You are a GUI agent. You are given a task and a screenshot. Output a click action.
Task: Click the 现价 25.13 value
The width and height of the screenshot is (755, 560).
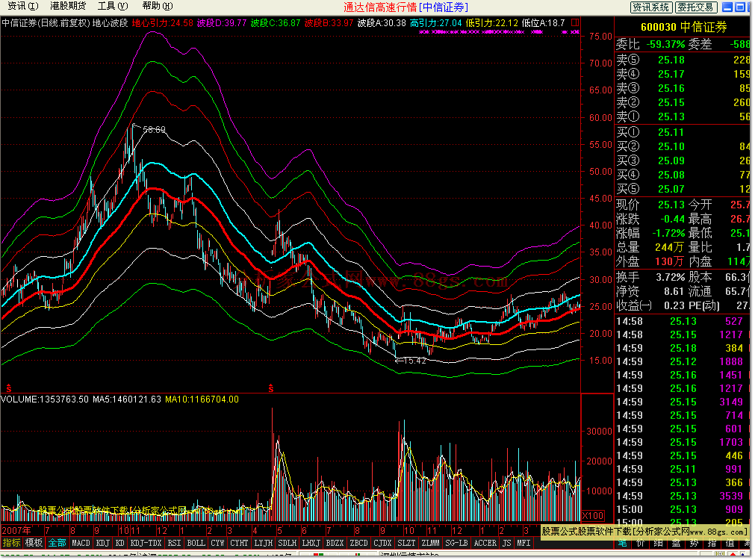pyautogui.click(x=671, y=205)
